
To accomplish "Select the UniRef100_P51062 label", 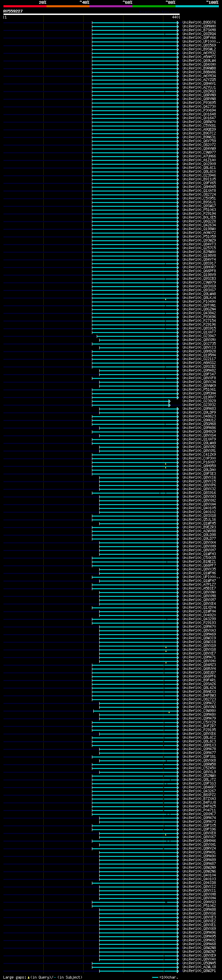I will pyautogui.click(x=199, y=906).
